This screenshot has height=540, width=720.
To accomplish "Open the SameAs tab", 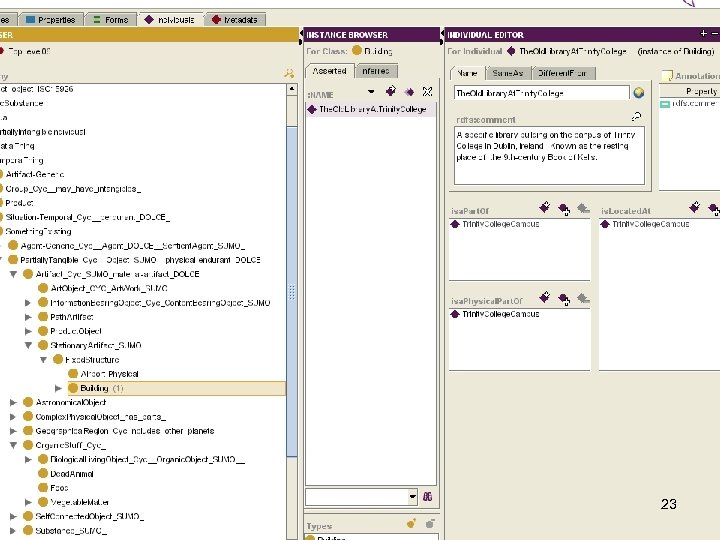I will tap(507, 73).
